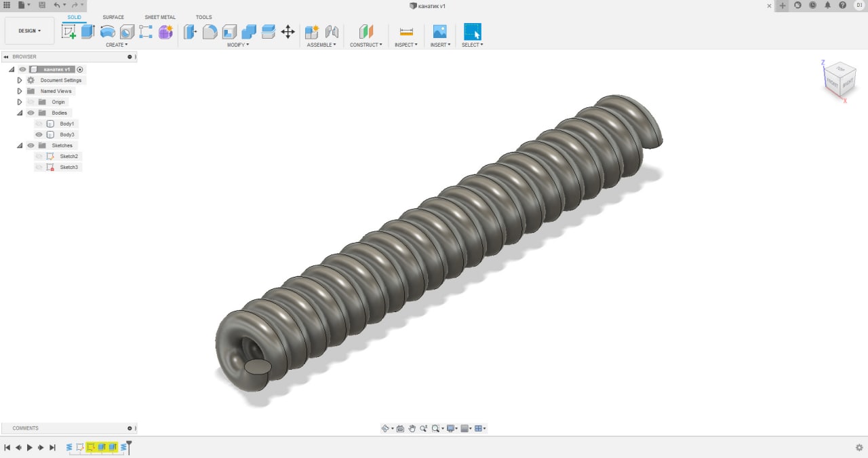Show Sketch2 via its eye icon
Image resolution: width=868 pixels, height=458 pixels.
click(x=39, y=156)
